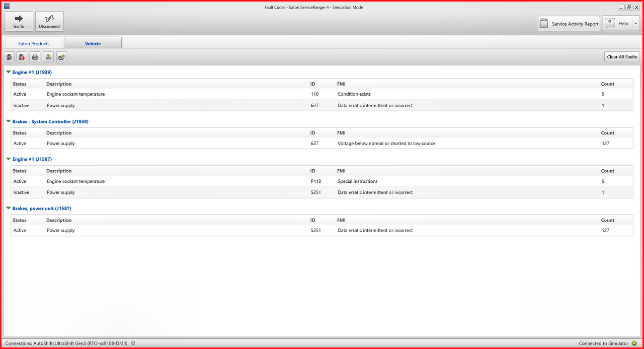Restore the window using the title bar button
This screenshot has height=349, width=644.
629,7
